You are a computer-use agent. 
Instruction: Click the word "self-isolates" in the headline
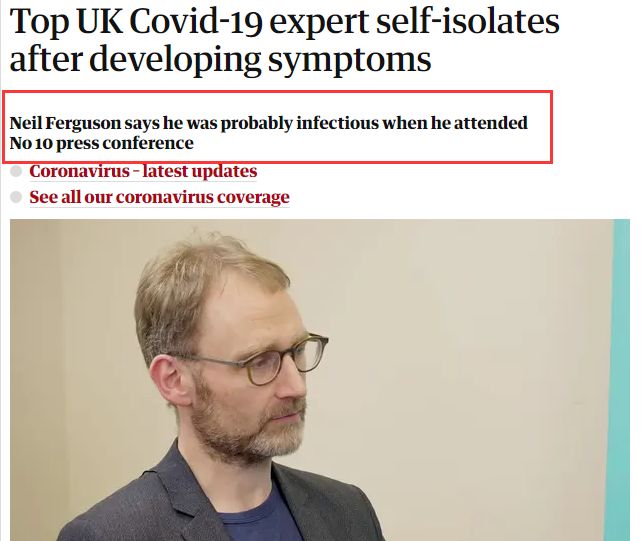(x=468, y=21)
